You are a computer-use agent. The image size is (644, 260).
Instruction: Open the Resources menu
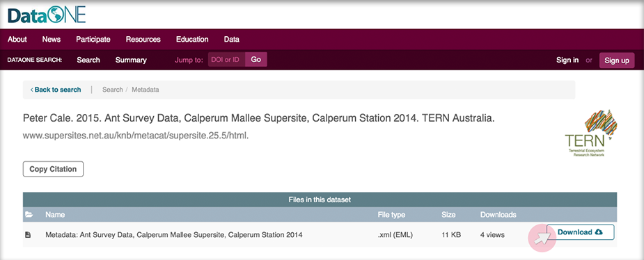click(x=143, y=40)
